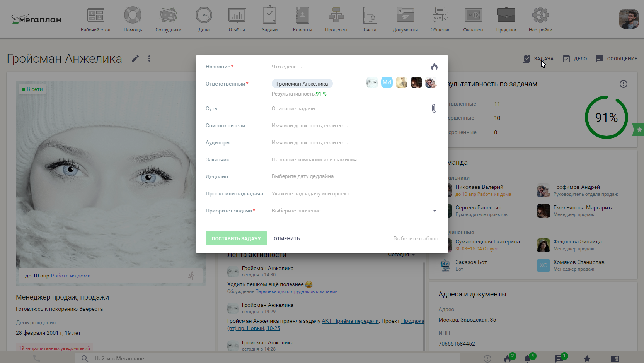Click the Соисполнители input field
This screenshot has width=644, height=363.
click(x=355, y=126)
